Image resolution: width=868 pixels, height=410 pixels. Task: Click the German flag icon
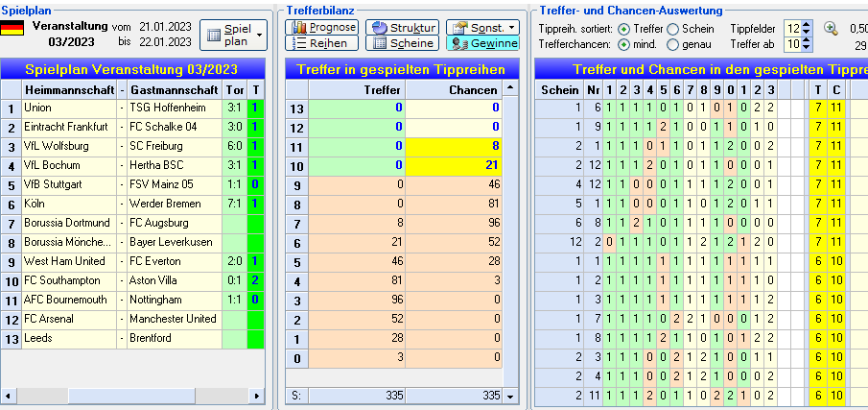click(12, 28)
